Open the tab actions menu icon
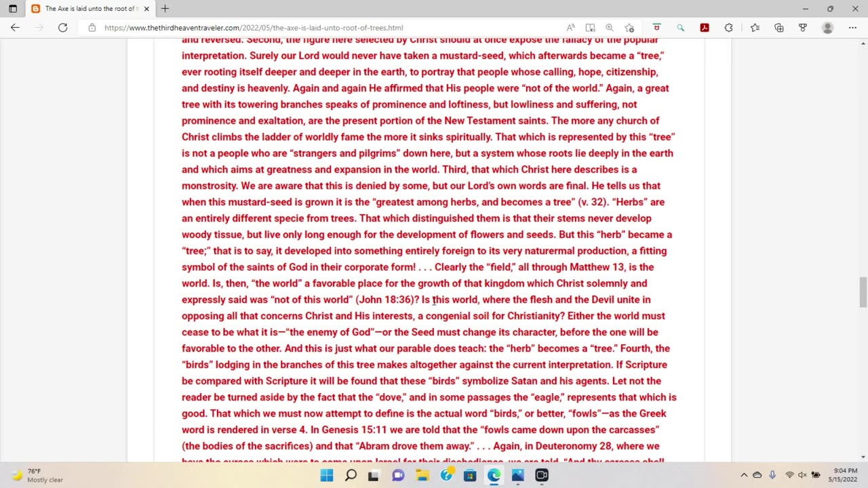Image resolution: width=868 pixels, height=488 pixels. (13, 9)
